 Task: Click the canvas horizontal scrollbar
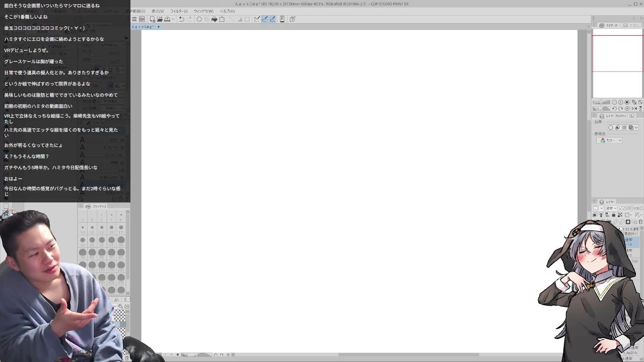(409, 354)
